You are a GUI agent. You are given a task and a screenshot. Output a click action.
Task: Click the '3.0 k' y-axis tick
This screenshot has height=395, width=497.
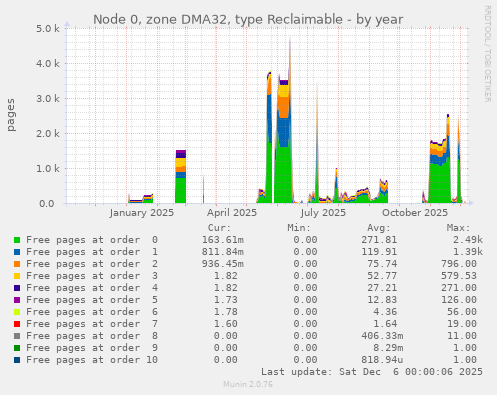(x=48, y=99)
